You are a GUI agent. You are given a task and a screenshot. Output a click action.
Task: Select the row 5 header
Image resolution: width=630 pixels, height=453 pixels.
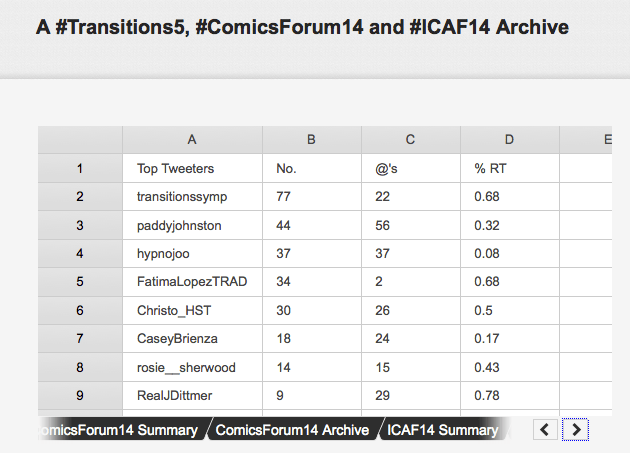(80, 283)
